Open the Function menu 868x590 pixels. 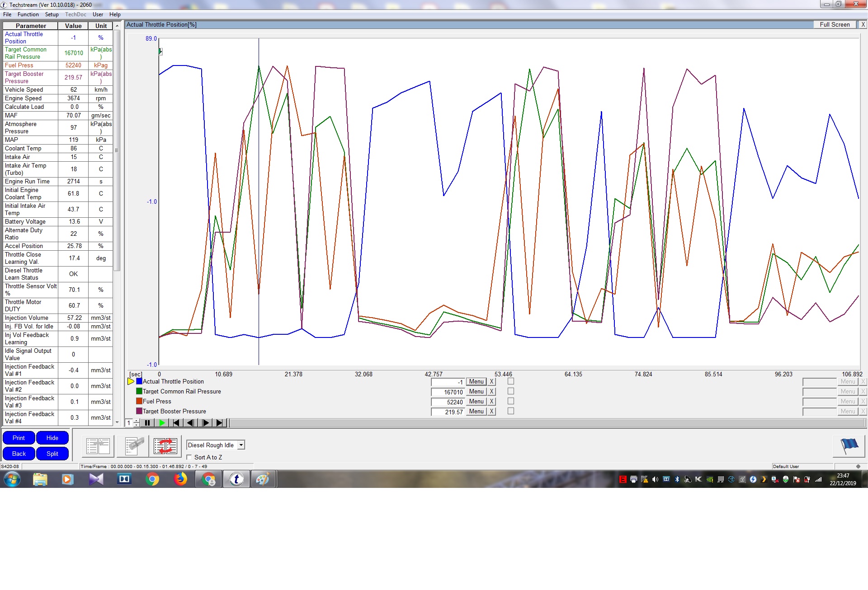[28, 14]
